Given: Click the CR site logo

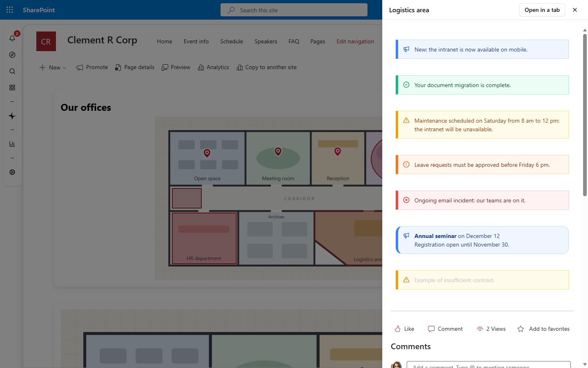Looking at the screenshot, I should click(46, 41).
